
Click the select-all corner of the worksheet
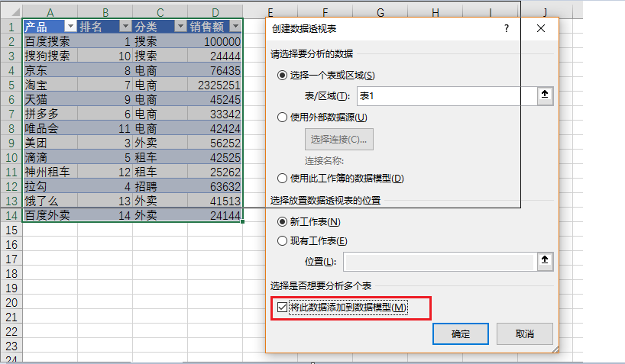pos(11,12)
